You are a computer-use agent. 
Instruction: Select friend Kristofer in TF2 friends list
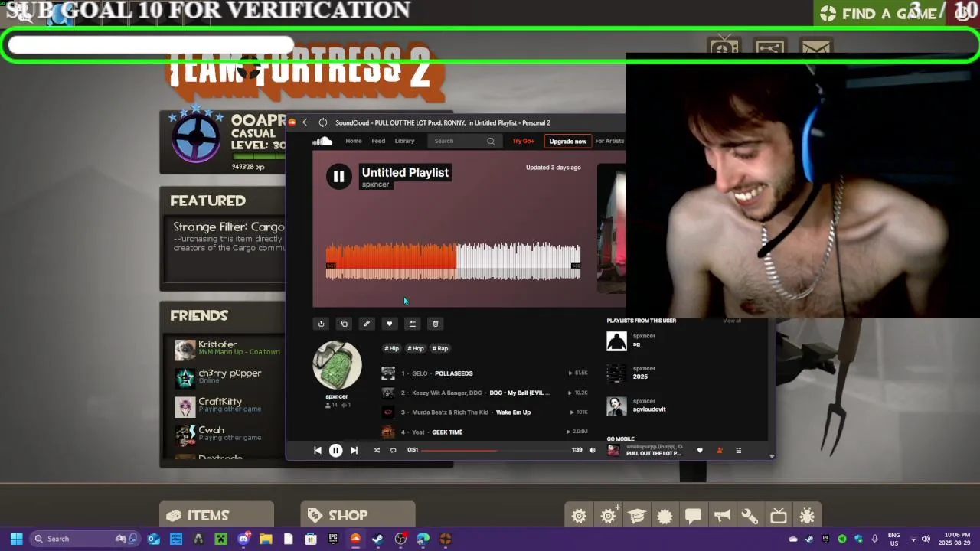tap(228, 349)
